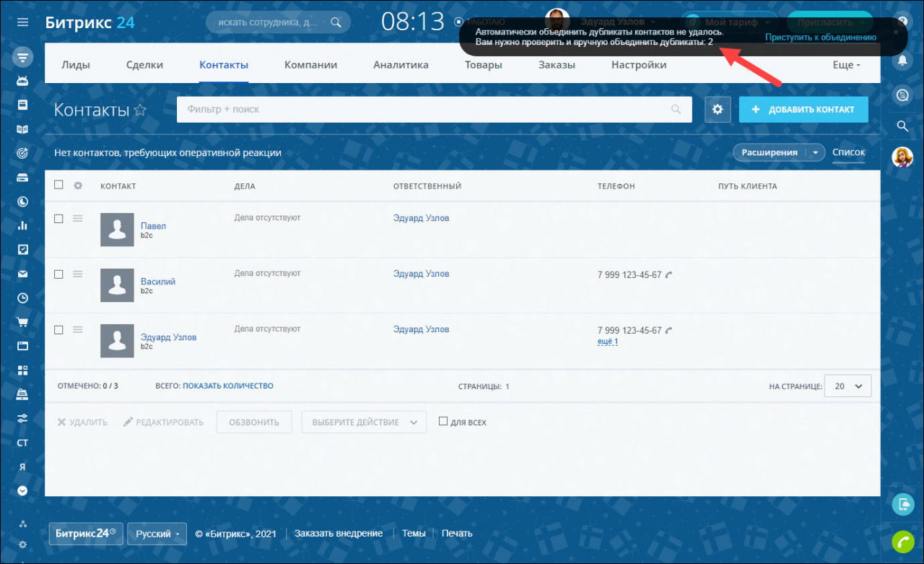Viewport: 924px width, 564px height.
Task: Open the clock icon in left sidebar
Action: coord(22,298)
